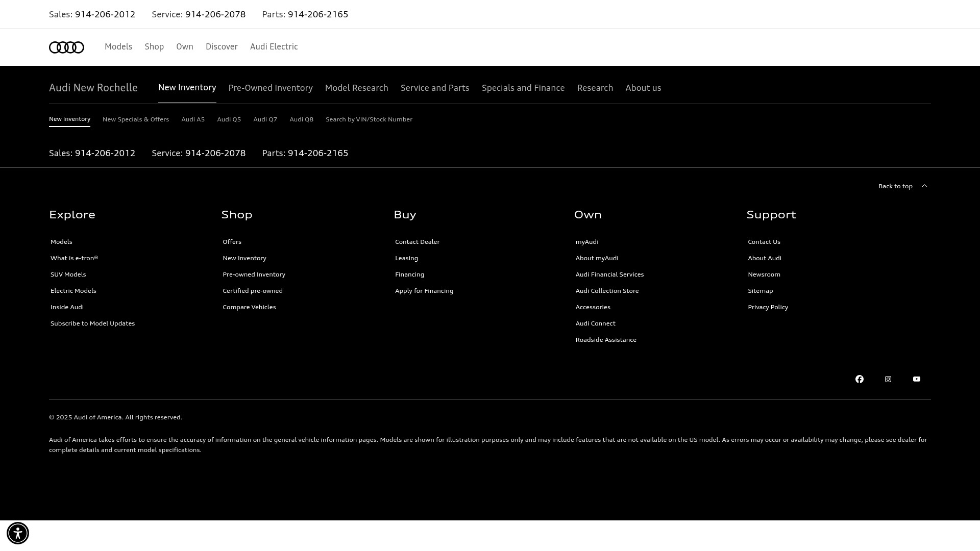The width and height of the screenshot is (980, 551).
Task: Open About myAudi link
Action: point(597,258)
